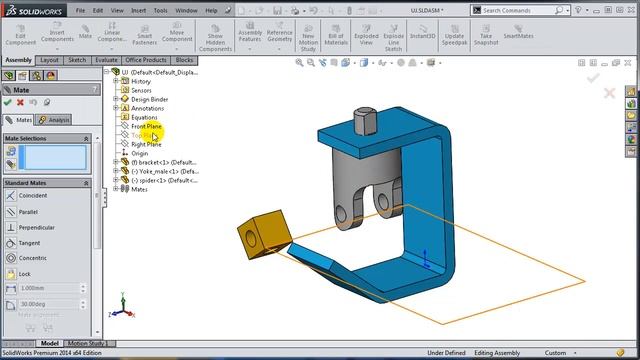The height and width of the screenshot is (360, 640).
Task: Expand the bracket<1> component node
Action: coord(116,162)
